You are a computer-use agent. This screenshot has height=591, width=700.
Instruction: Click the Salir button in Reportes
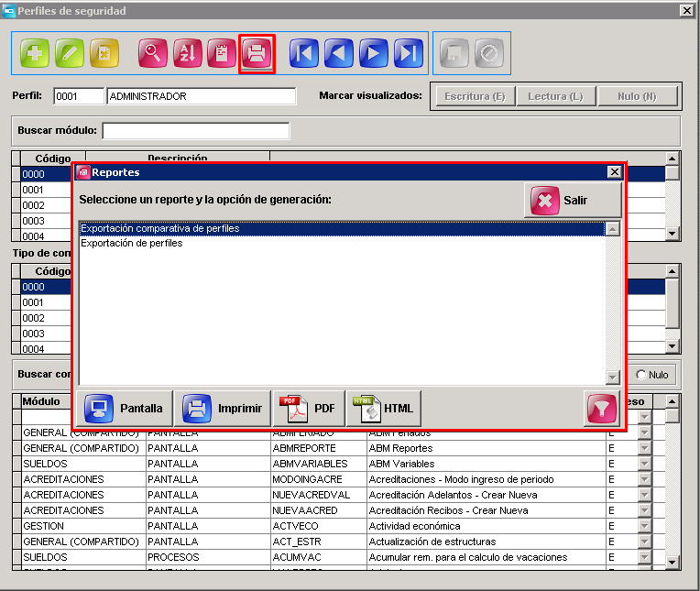tap(573, 200)
